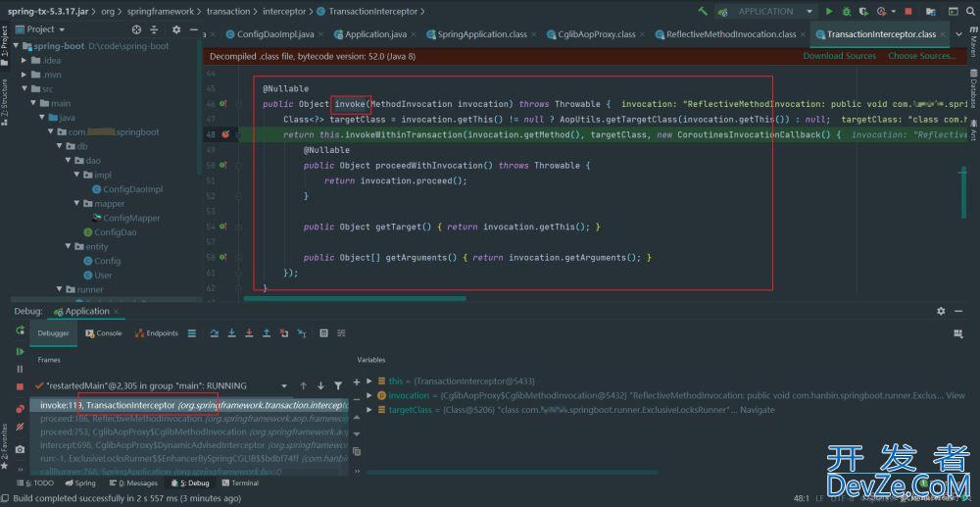Close the TransactionInterceptor.class tab

tap(944, 34)
